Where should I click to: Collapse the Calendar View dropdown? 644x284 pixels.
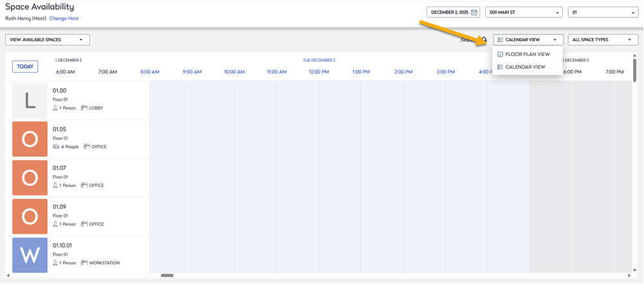[528, 40]
